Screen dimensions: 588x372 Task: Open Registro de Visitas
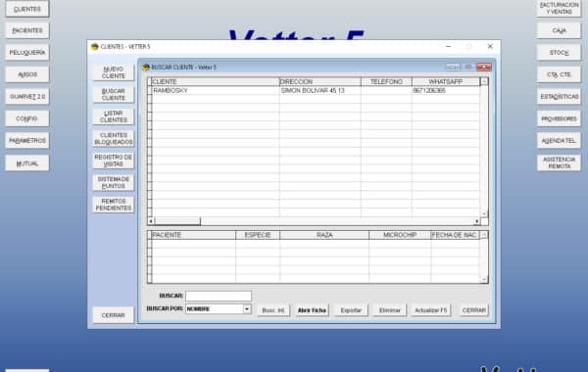click(114, 161)
